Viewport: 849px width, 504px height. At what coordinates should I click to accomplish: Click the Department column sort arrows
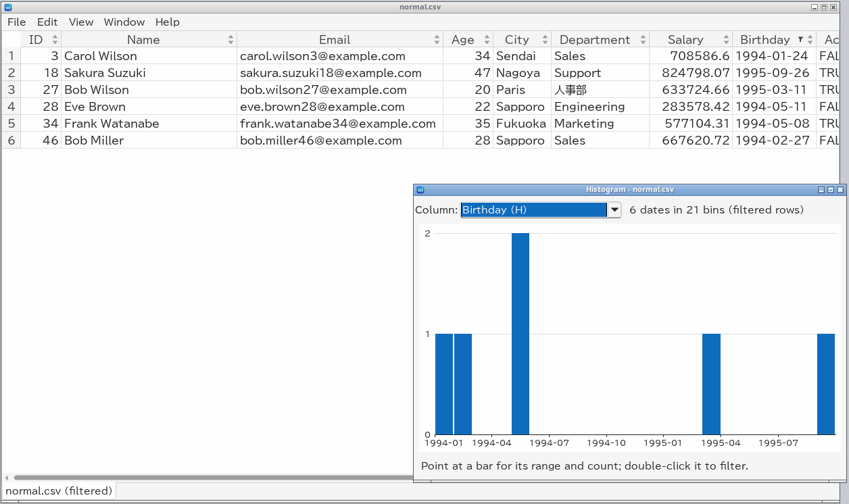[x=643, y=40]
